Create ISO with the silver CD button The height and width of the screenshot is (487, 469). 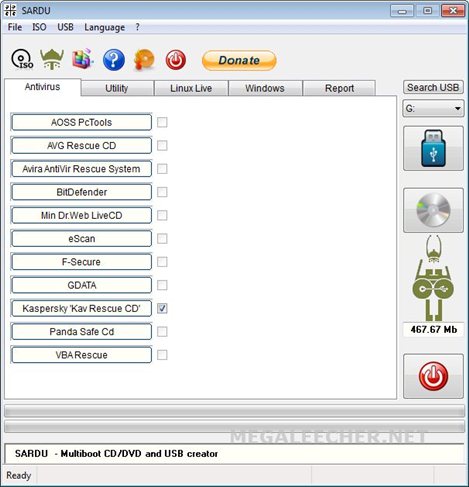click(433, 210)
